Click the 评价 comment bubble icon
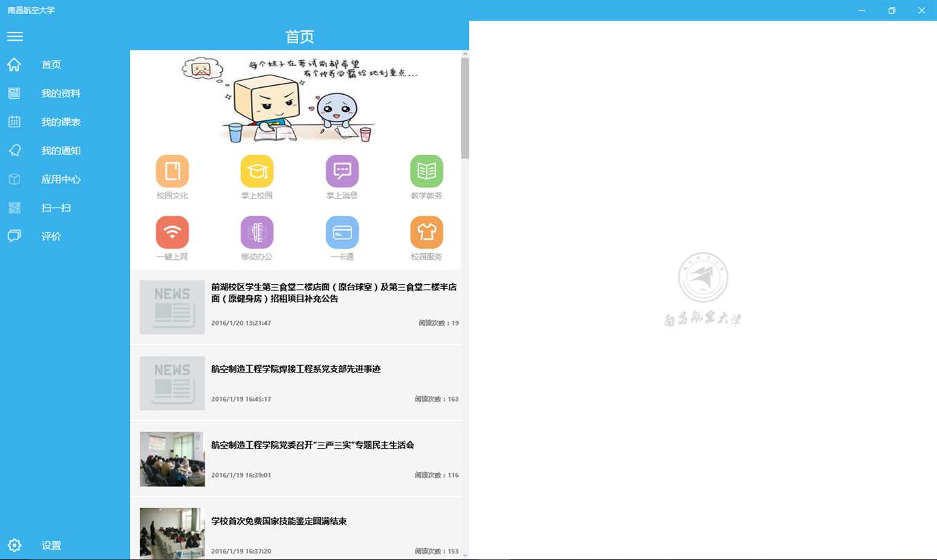This screenshot has width=937, height=560. coord(14,236)
